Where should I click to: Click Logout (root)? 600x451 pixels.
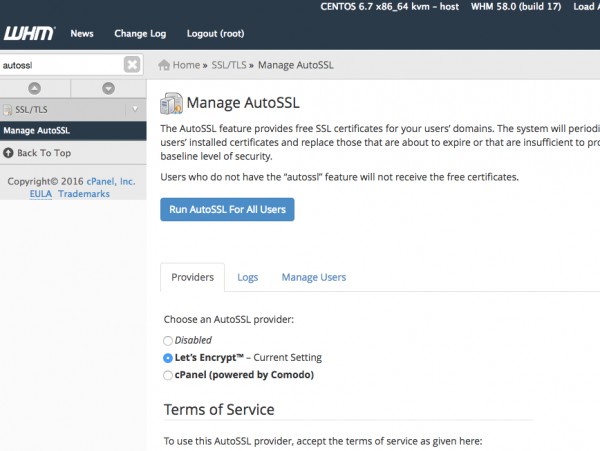(x=215, y=34)
